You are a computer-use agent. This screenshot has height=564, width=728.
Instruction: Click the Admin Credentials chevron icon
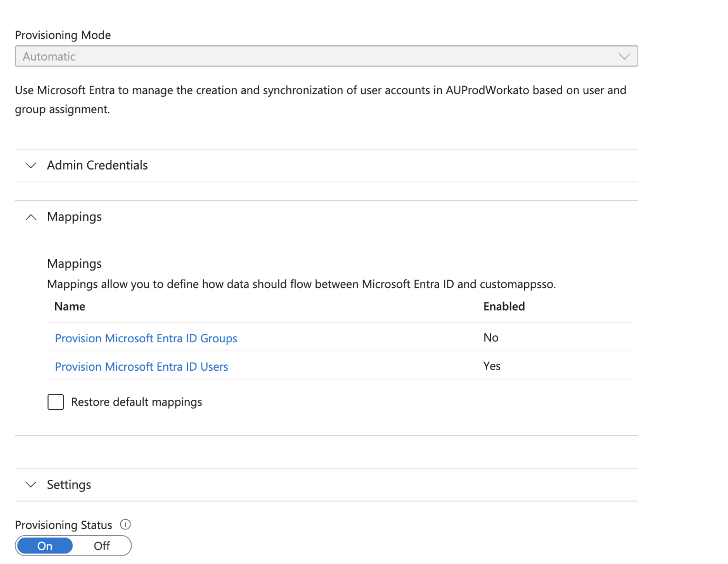[x=31, y=165]
